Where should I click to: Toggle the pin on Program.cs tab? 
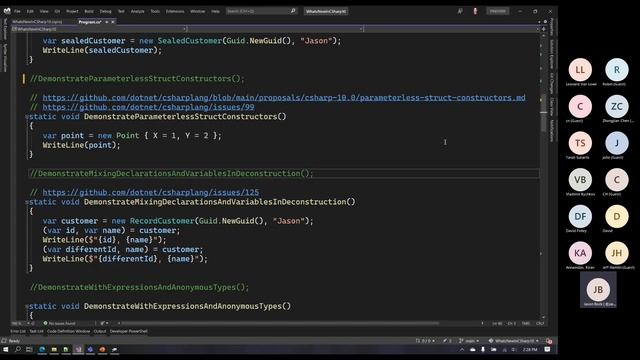pyautogui.click(x=107, y=22)
